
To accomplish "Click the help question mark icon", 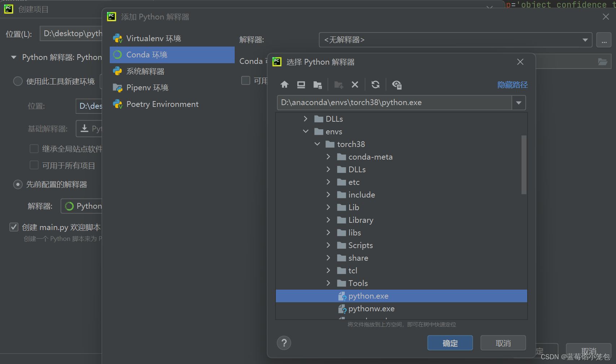I will pyautogui.click(x=284, y=343).
